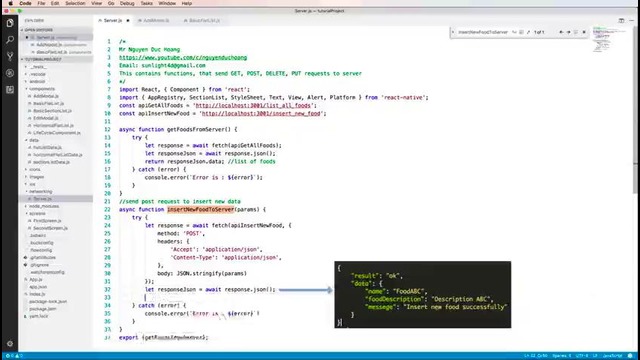This screenshot has width=640, height=360.
Task: Open HorizontalFlatList.js in file tree
Action: 53,126
